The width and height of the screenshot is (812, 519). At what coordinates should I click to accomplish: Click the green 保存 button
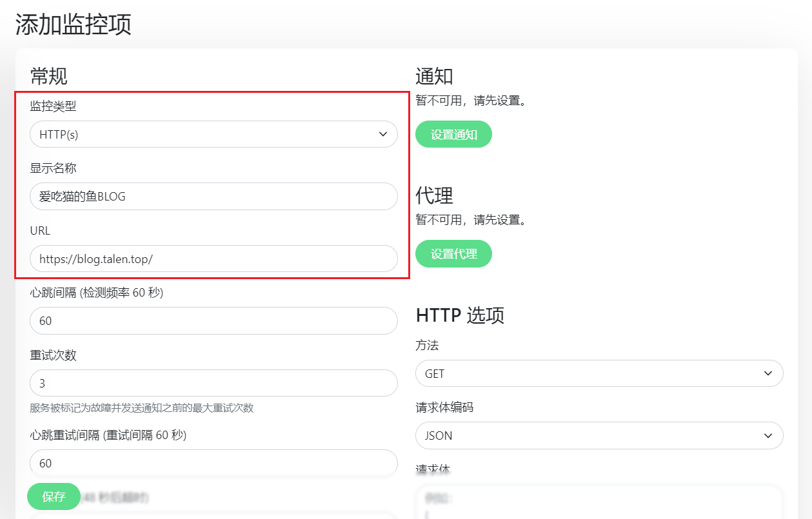[x=54, y=496]
